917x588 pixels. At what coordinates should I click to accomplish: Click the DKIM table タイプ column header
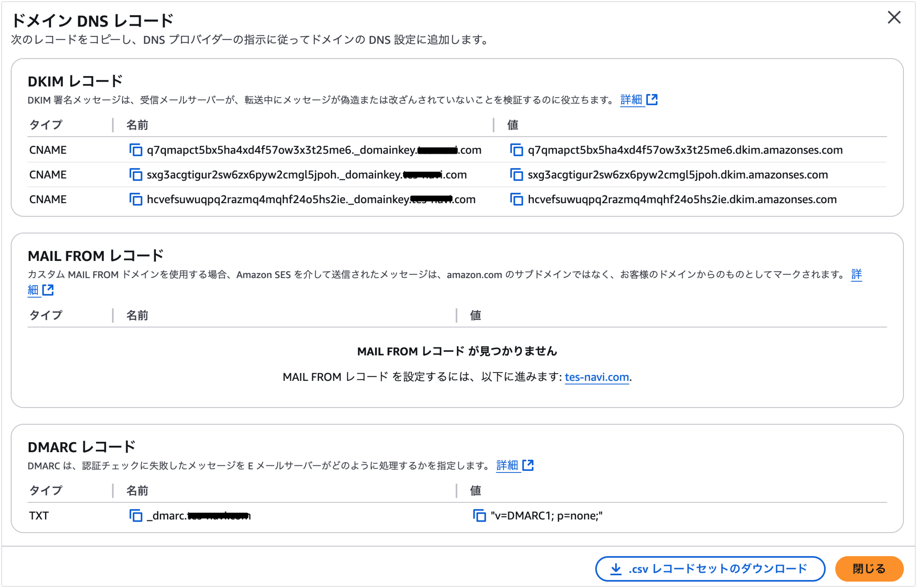click(x=46, y=125)
